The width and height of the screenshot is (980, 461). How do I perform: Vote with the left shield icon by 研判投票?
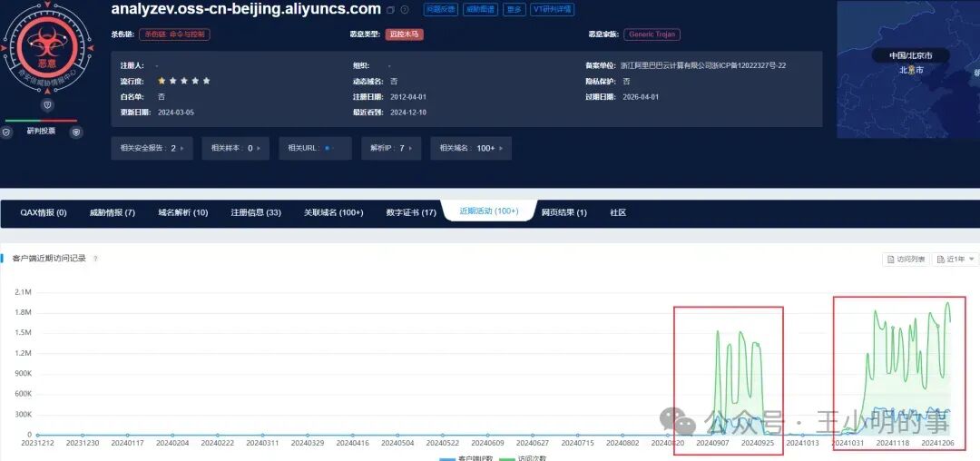(6, 132)
